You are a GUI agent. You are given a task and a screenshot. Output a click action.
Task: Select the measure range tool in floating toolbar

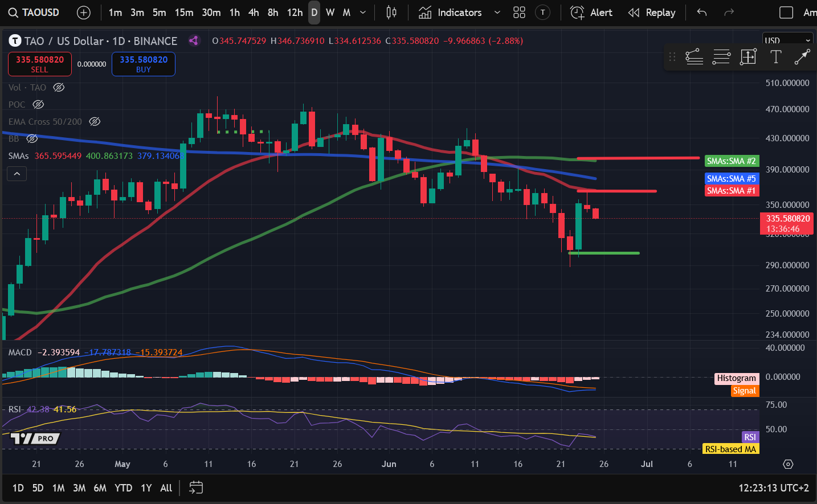pyautogui.click(x=748, y=56)
